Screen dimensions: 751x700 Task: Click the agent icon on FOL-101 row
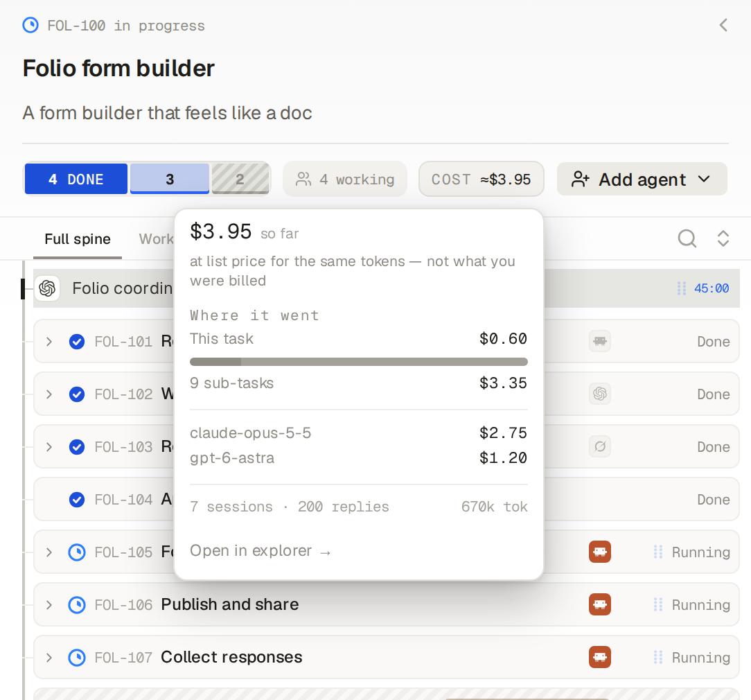pyautogui.click(x=600, y=342)
